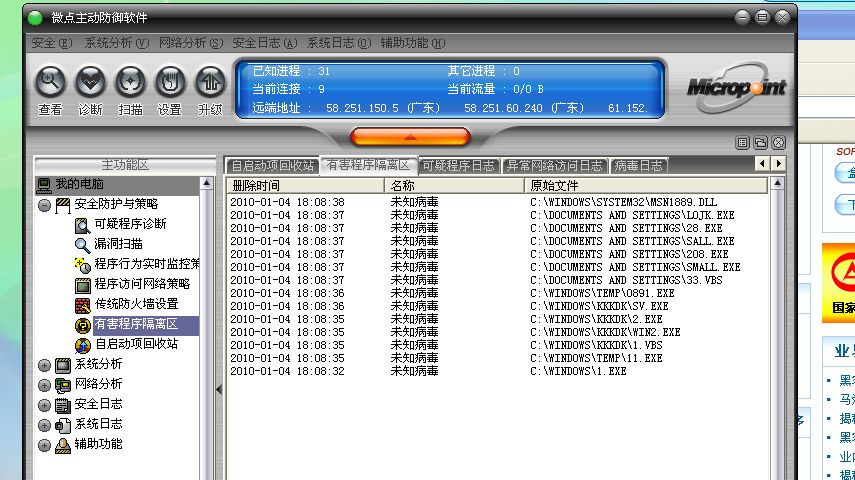Click 程序行为实时监控 icon
This screenshot has width=855, height=480.
(x=82, y=265)
